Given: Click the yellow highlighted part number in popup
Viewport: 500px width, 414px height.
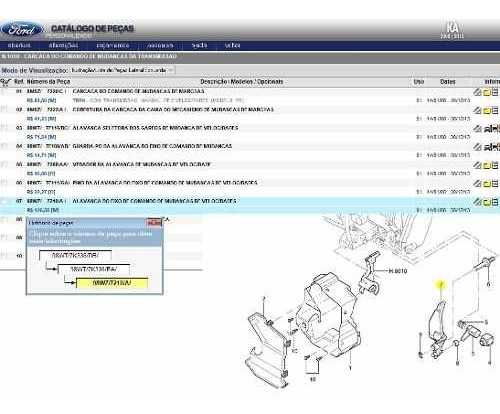Looking at the screenshot, I should [x=112, y=283].
